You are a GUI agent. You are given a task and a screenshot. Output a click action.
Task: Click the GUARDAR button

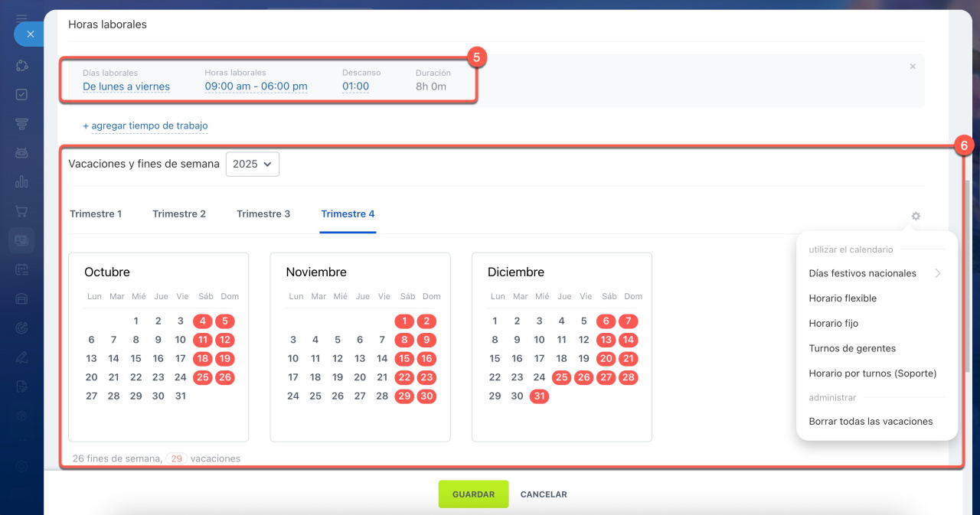[473, 494]
